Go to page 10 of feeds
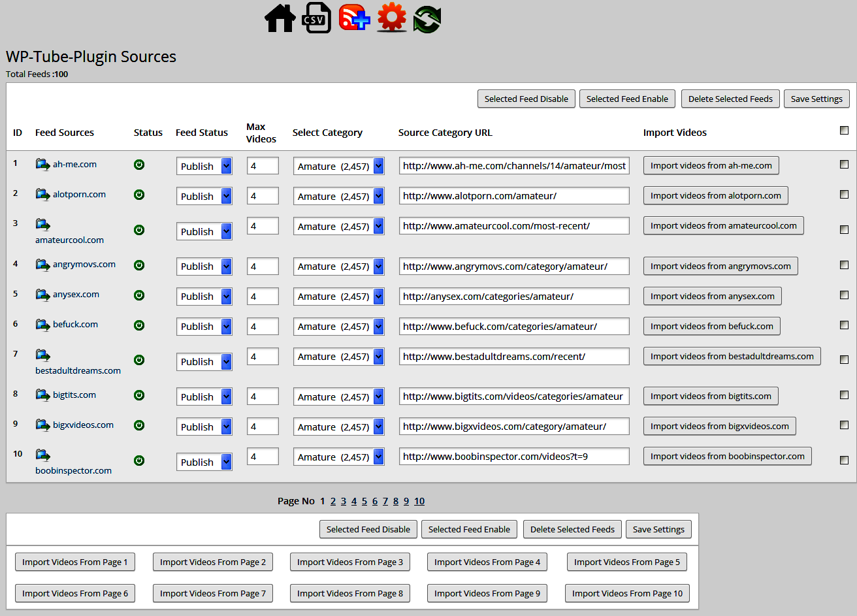 point(419,501)
